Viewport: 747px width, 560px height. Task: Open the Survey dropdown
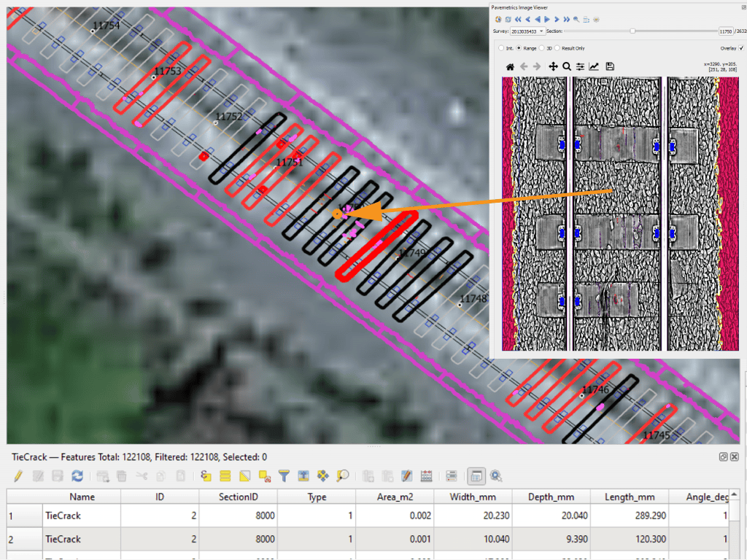[529, 31]
